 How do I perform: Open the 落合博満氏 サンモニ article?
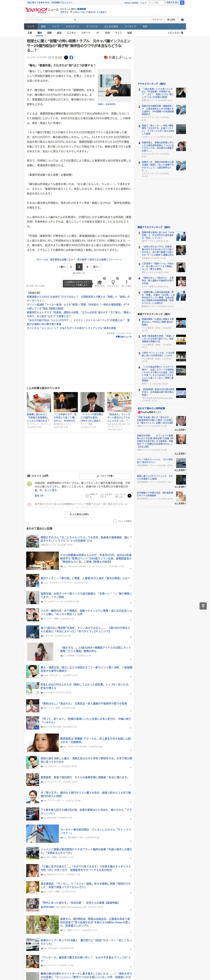85,885
